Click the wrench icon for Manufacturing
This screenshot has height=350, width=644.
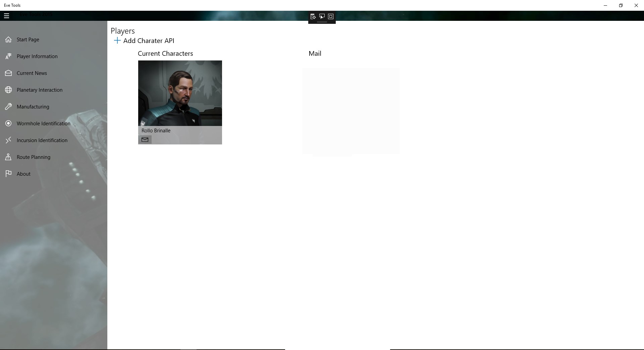[x=8, y=107]
